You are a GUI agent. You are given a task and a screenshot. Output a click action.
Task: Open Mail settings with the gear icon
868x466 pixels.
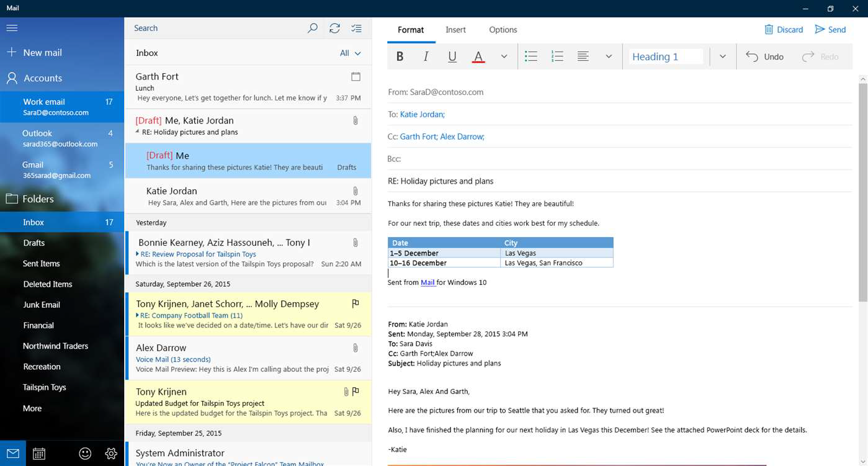coord(110,453)
